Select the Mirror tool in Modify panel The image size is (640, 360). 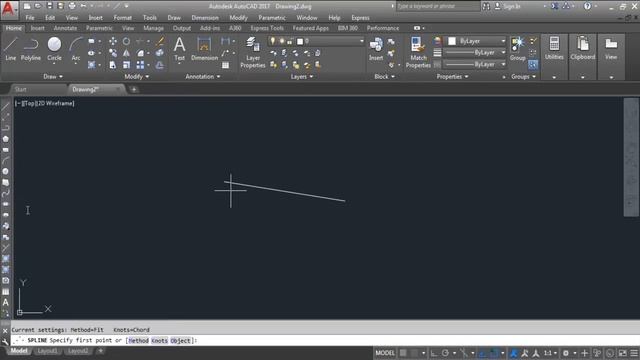(x=126, y=53)
